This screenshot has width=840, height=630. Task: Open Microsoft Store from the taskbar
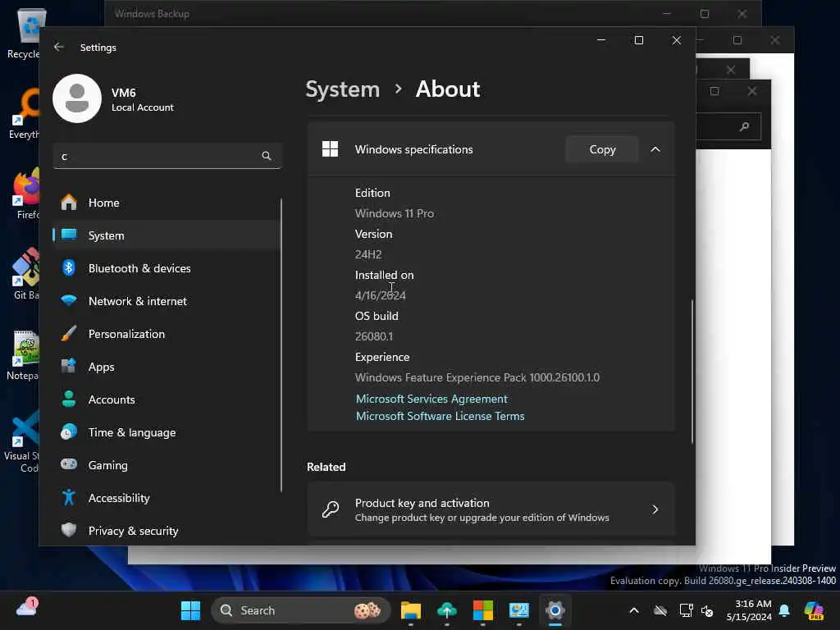click(x=482, y=610)
